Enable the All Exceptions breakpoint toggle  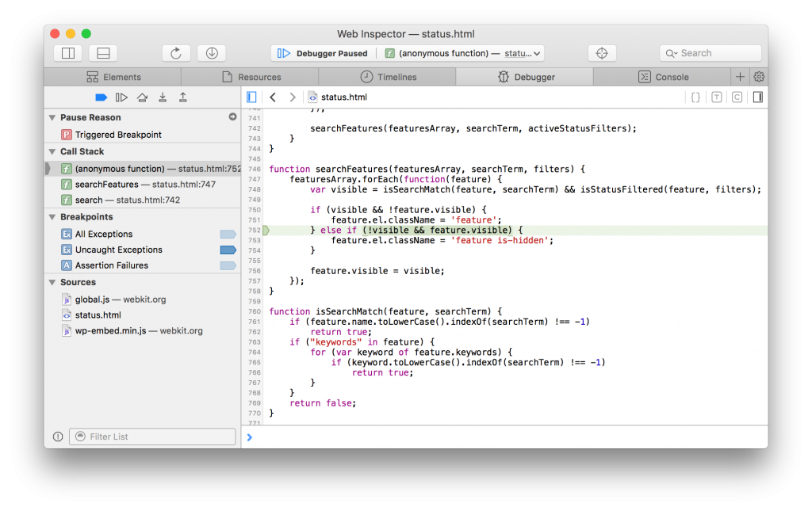click(228, 233)
